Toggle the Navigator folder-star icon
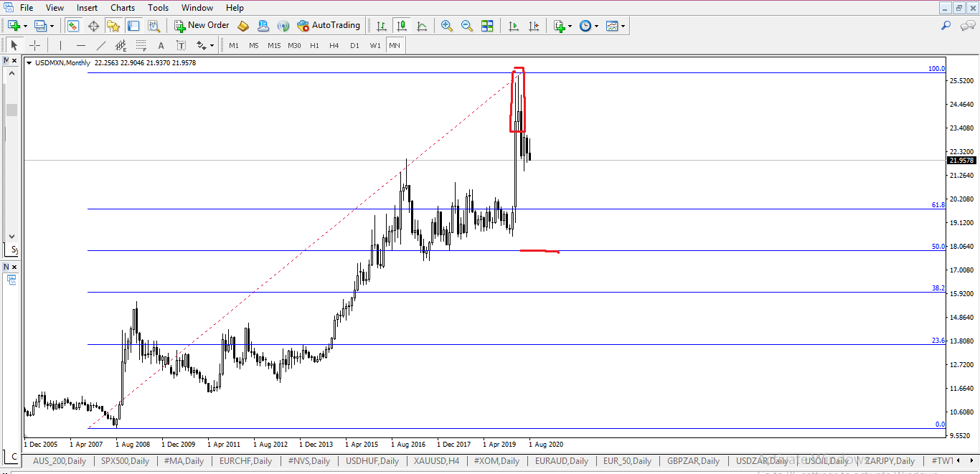980x474 pixels. tap(113, 26)
